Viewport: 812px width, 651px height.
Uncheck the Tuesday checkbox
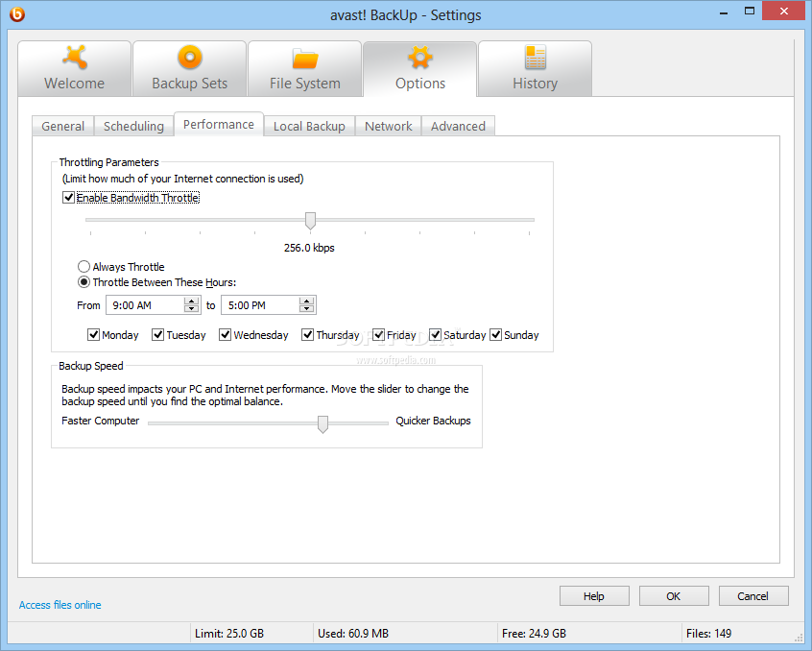click(158, 335)
